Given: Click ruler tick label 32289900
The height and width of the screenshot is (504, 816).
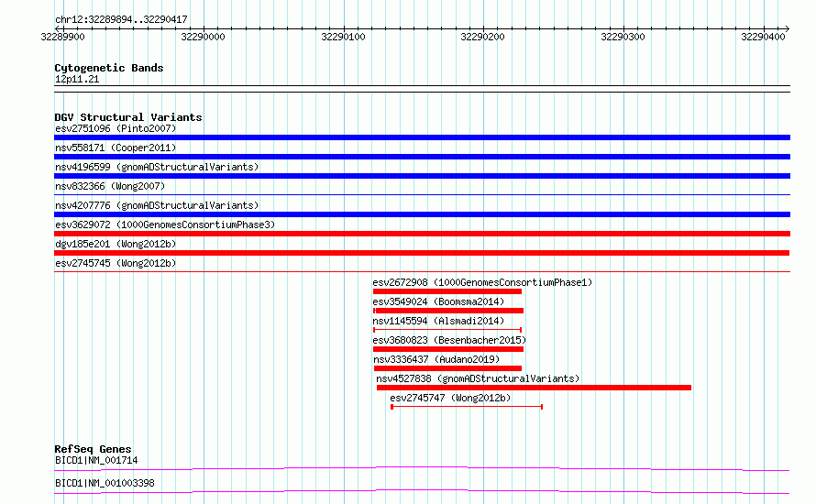Looking at the screenshot, I should coord(62,37).
